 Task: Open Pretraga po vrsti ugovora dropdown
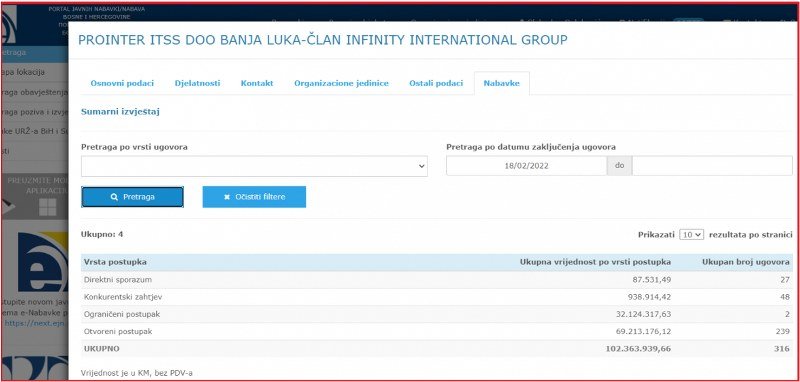pos(254,166)
